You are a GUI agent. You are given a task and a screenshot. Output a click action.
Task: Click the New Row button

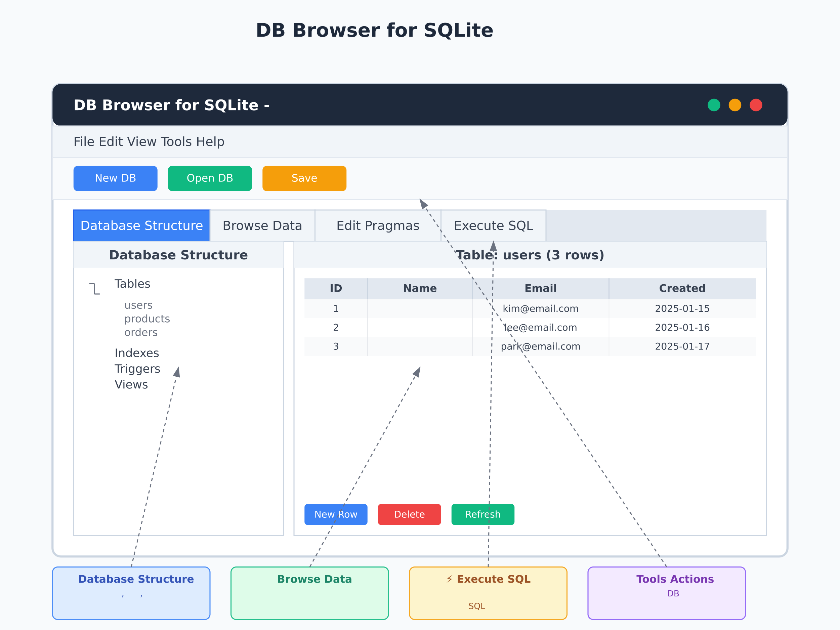pyautogui.click(x=336, y=514)
